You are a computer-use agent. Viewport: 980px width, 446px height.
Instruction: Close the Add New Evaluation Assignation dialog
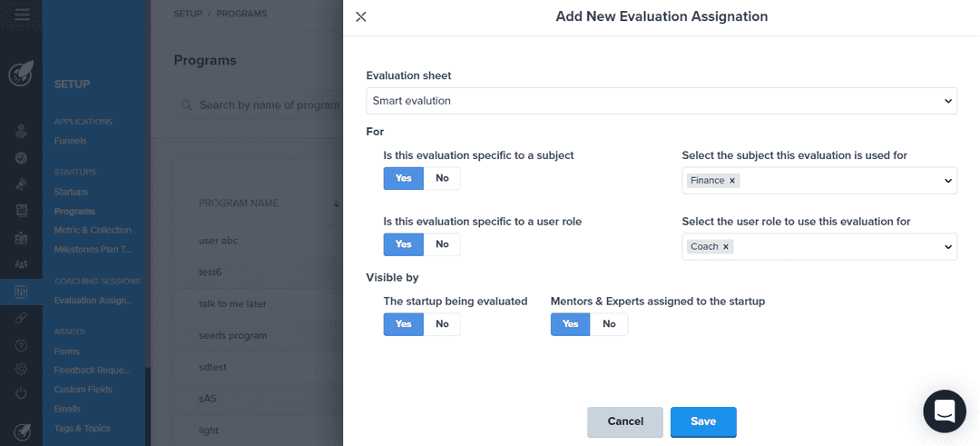click(x=361, y=16)
